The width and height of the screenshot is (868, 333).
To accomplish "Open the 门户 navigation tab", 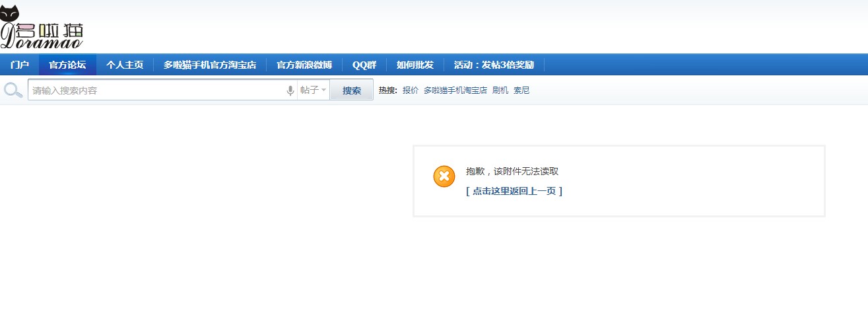I will point(20,65).
